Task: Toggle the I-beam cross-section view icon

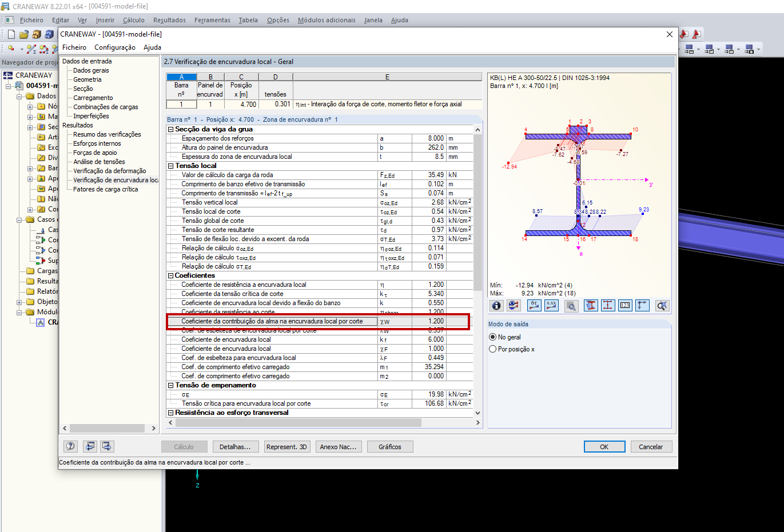Action: point(591,306)
